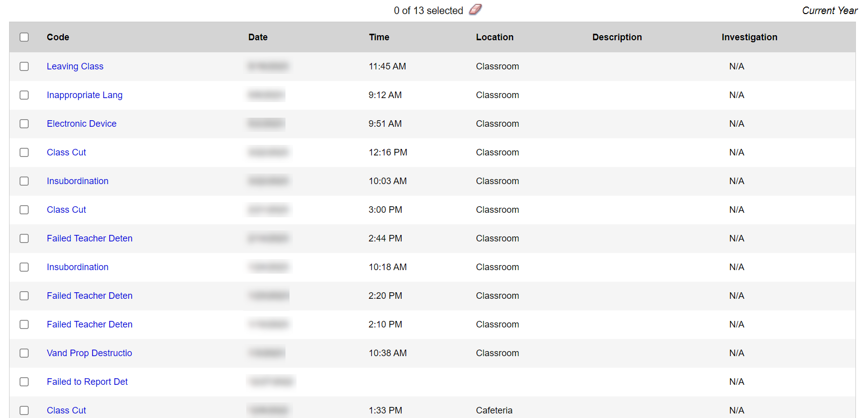Click the eraser clear-selection icon
Image resolution: width=868 pixels, height=418 pixels.
tap(475, 10)
